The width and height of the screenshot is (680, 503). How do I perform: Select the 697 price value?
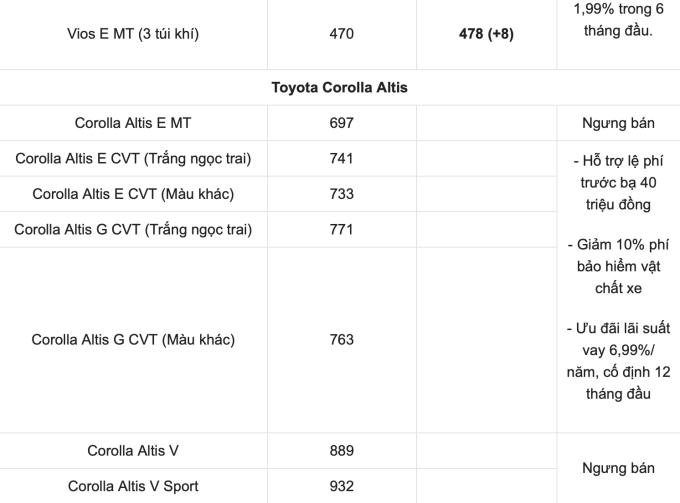click(341, 123)
